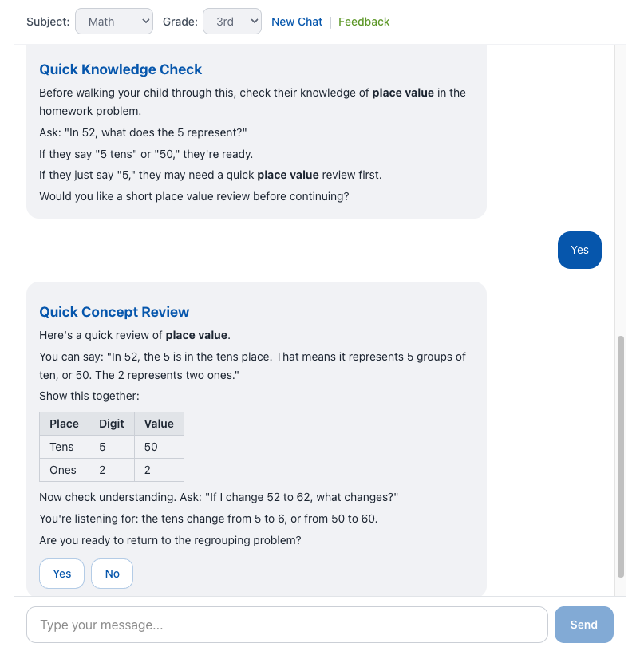
Task: Click the Send button
Action: tap(583, 625)
